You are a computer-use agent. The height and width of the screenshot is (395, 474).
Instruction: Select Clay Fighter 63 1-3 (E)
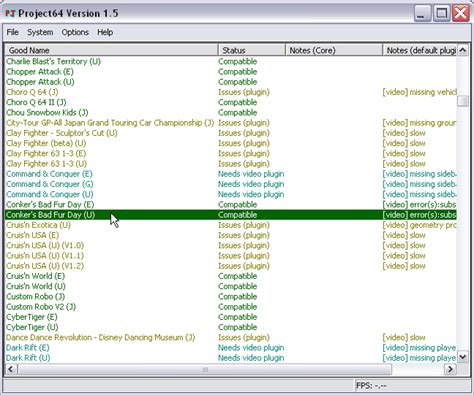(x=46, y=153)
